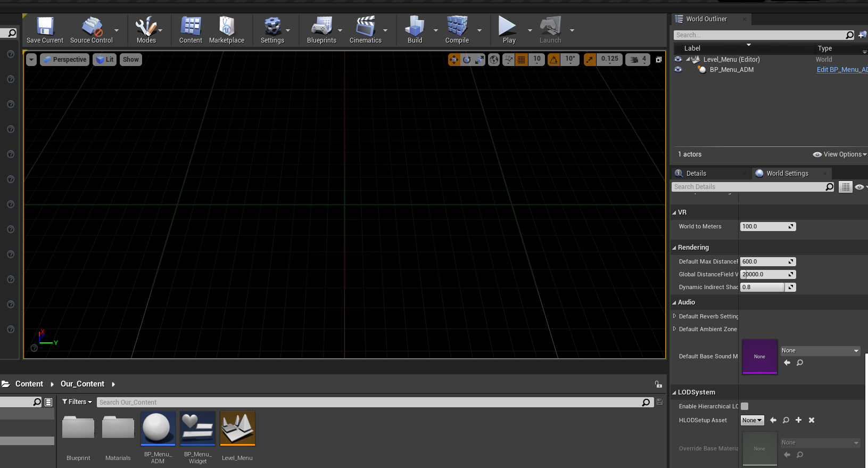
Task: Click the Search Details input field
Action: [748, 187]
